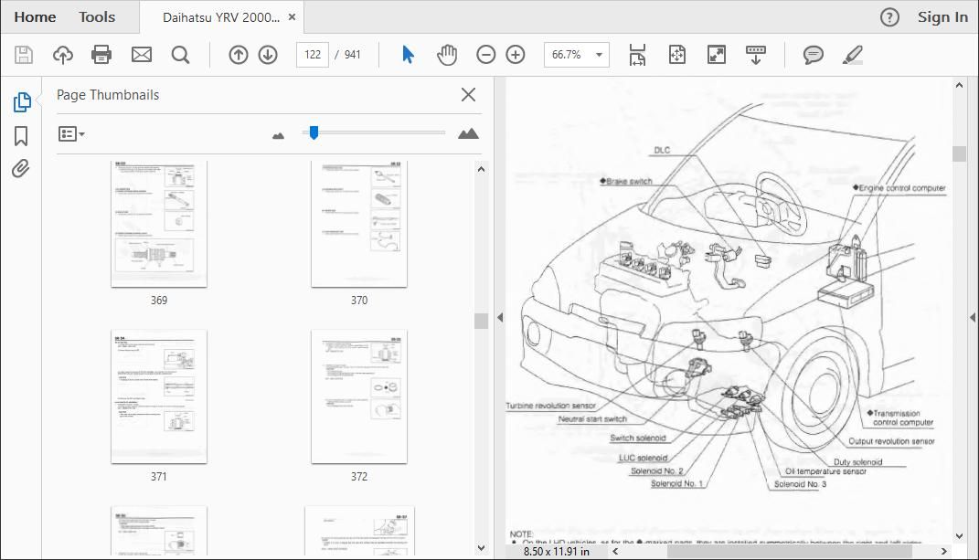
Task: Go to next page arrow
Action: click(268, 55)
